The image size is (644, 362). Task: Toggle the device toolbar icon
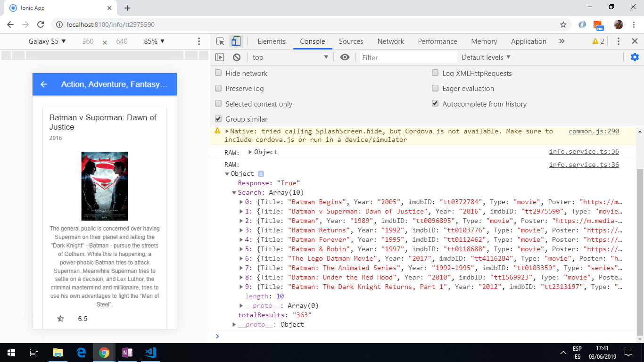pos(236,41)
